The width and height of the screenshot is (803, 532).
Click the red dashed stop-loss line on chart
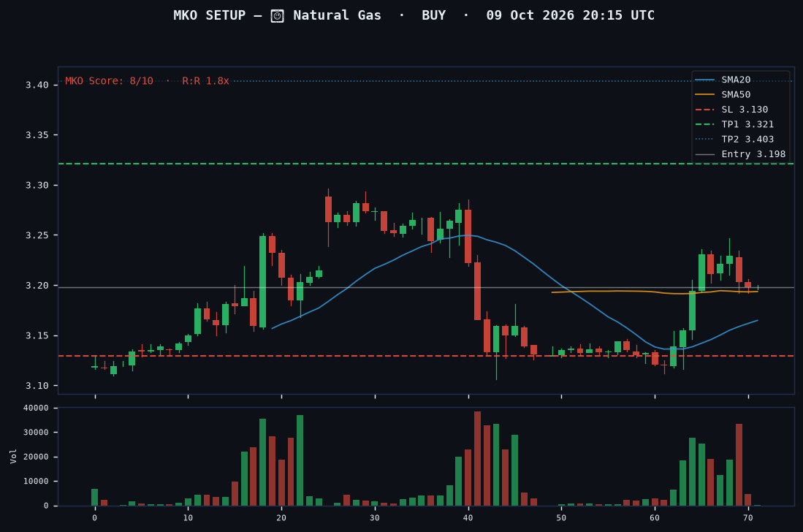click(426, 356)
